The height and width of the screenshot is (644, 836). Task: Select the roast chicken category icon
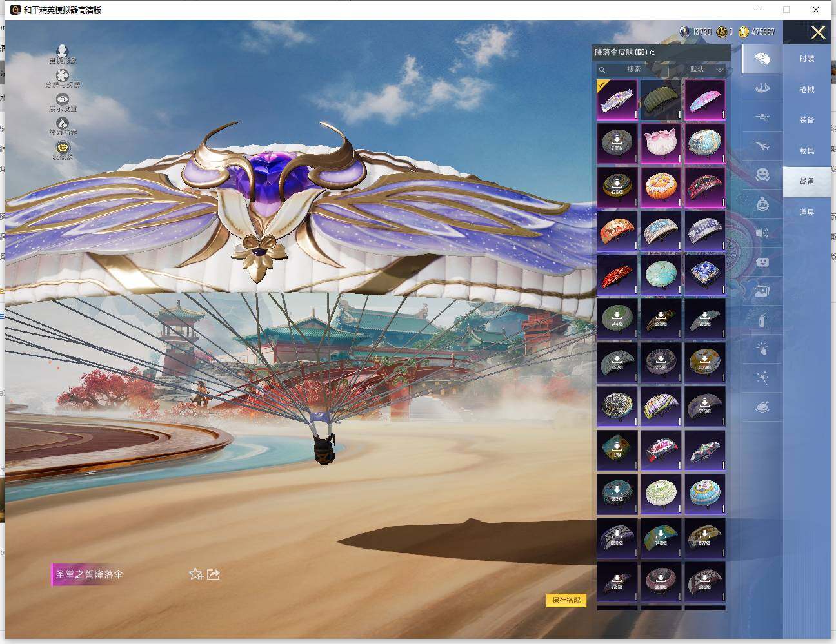tap(762, 407)
